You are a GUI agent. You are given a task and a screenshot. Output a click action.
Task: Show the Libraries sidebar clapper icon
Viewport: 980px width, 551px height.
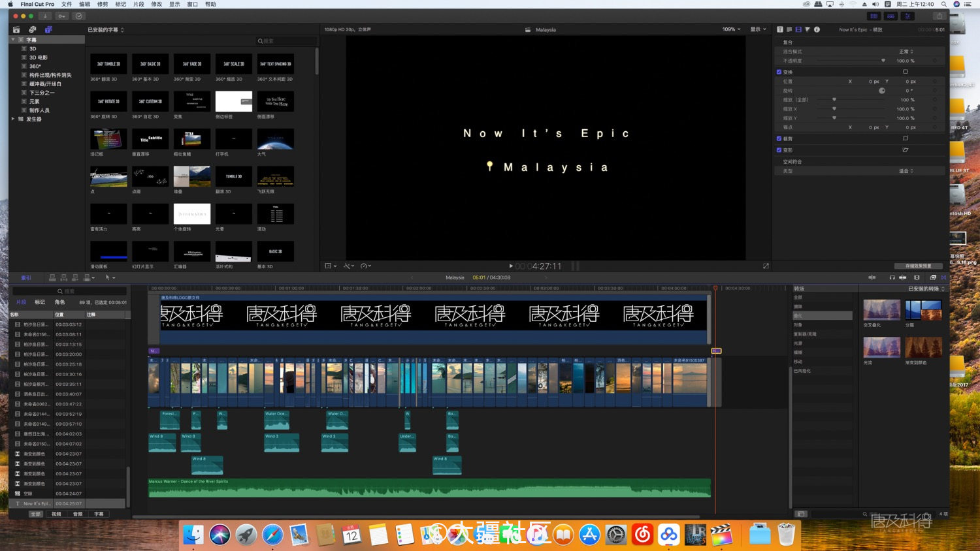tap(16, 29)
